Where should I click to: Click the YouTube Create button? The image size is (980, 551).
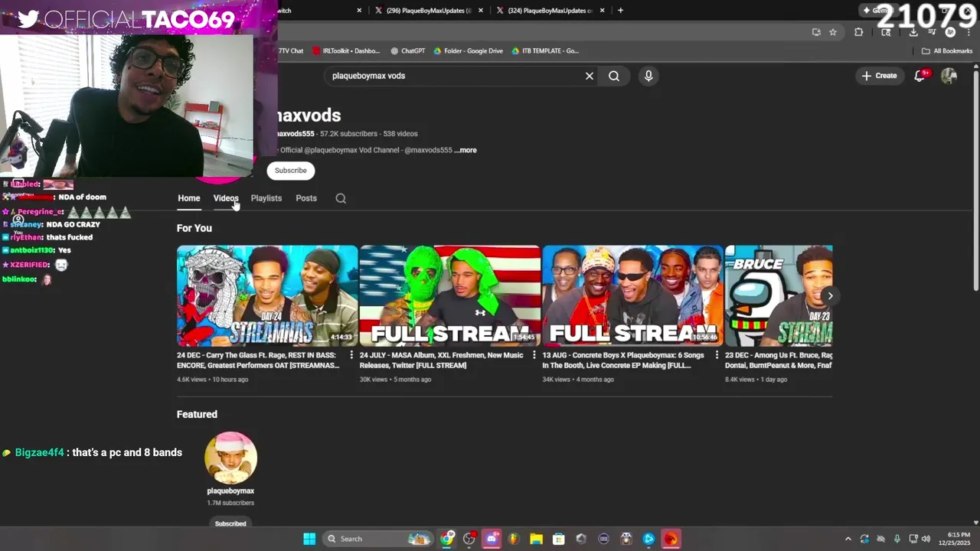click(x=879, y=76)
